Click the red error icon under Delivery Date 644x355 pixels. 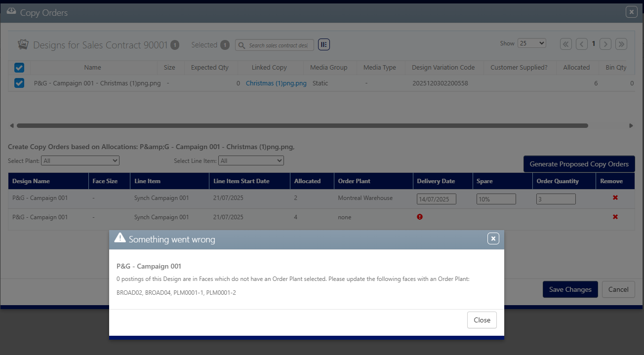click(420, 217)
